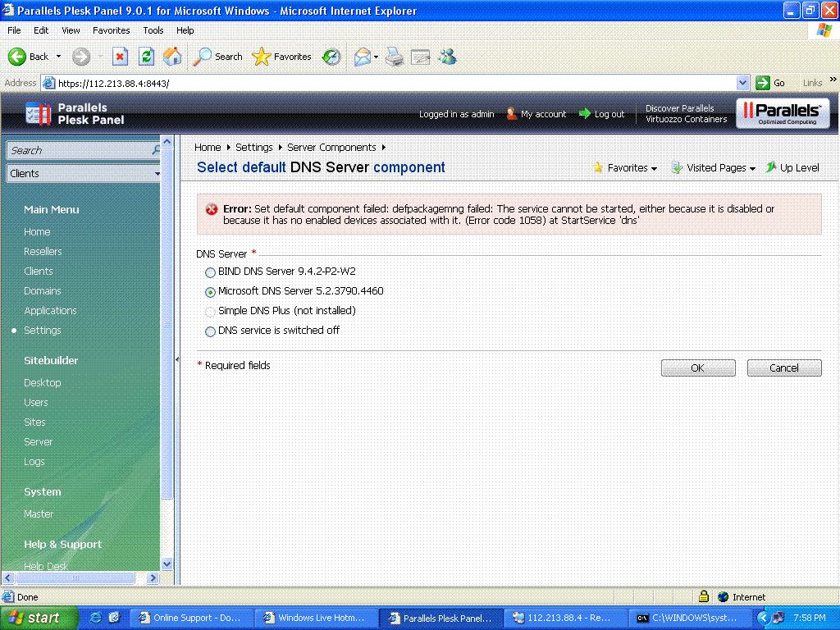
Task: Click the IE Back arrow icon
Action: point(16,57)
